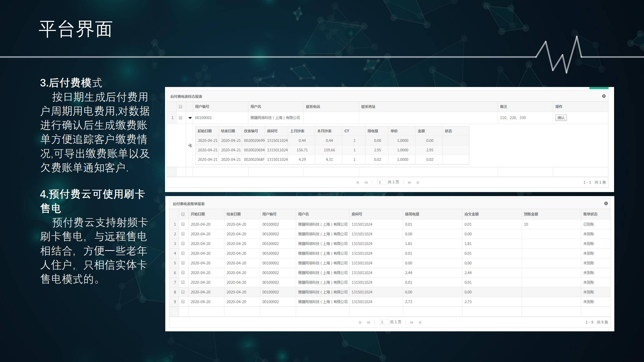
Task: Sort by 账单状态 column header
Action: pyautogui.click(x=590, y=214)
